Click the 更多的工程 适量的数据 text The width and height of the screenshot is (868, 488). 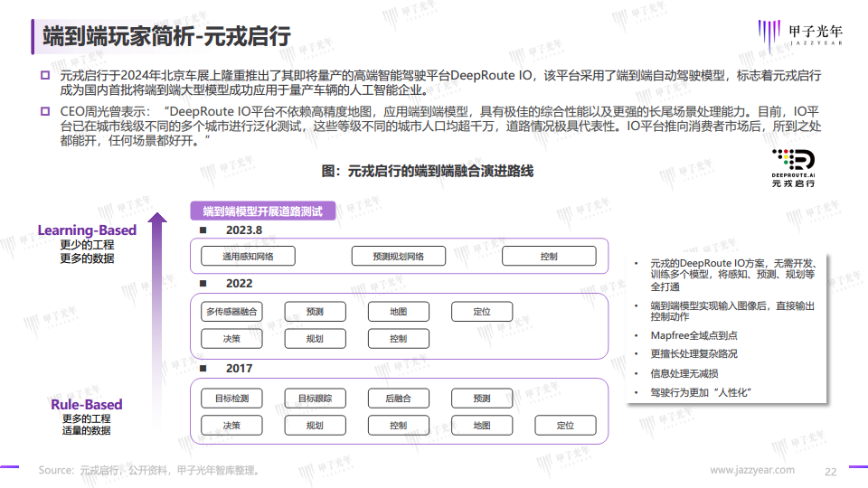[87, 425]
